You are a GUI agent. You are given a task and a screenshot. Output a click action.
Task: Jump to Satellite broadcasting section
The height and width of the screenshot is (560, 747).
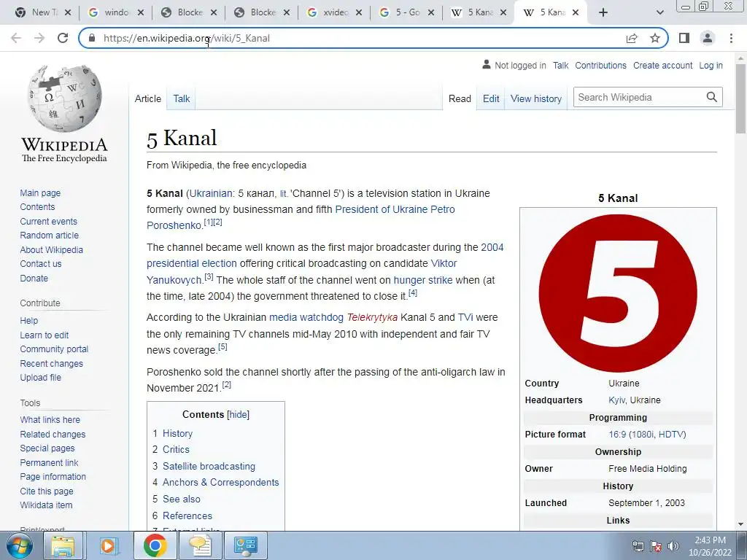209,466
